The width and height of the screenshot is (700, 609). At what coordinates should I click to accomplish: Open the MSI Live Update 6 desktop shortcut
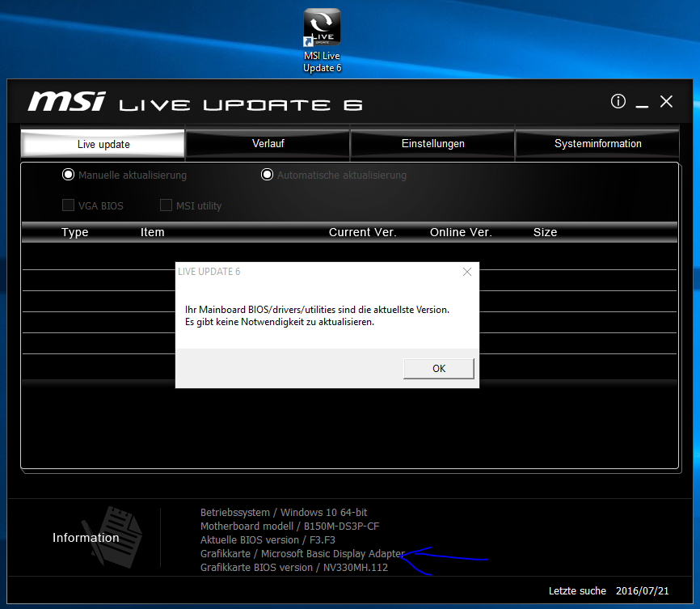click(322, 40)
